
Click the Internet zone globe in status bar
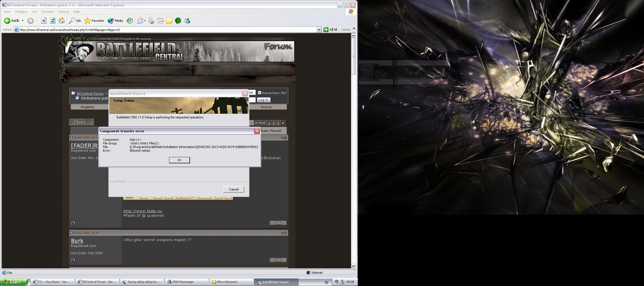point(308,273)
